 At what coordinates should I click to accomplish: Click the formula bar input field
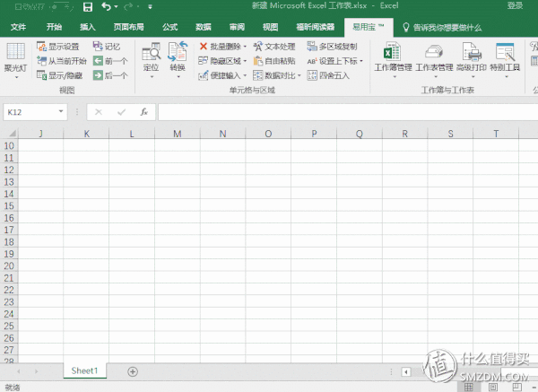341,112
